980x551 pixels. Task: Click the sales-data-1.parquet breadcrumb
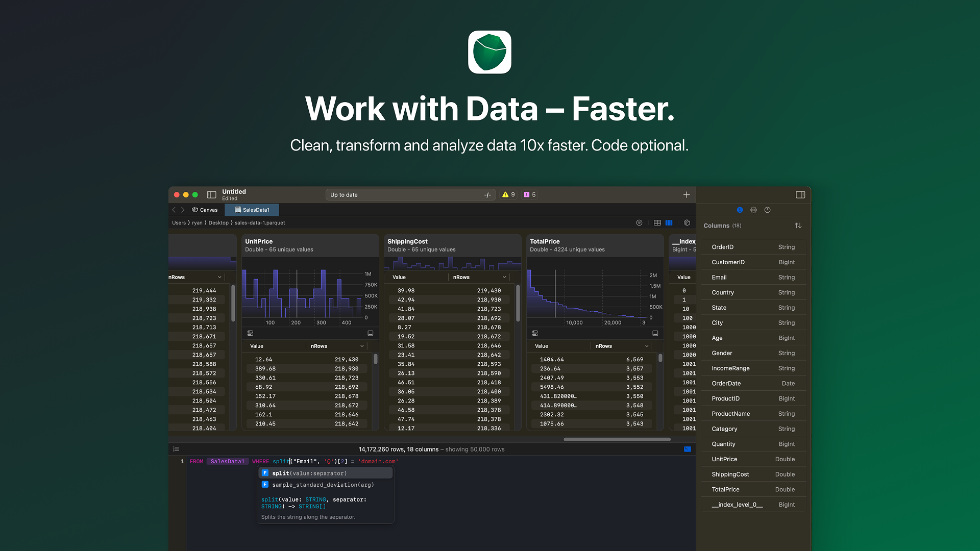click(x=260, y=223)
